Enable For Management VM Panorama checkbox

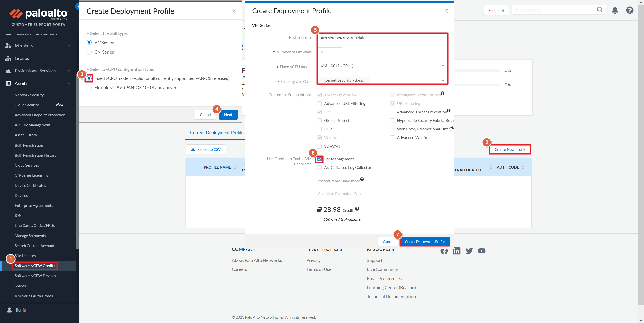(x=320, y=159)
